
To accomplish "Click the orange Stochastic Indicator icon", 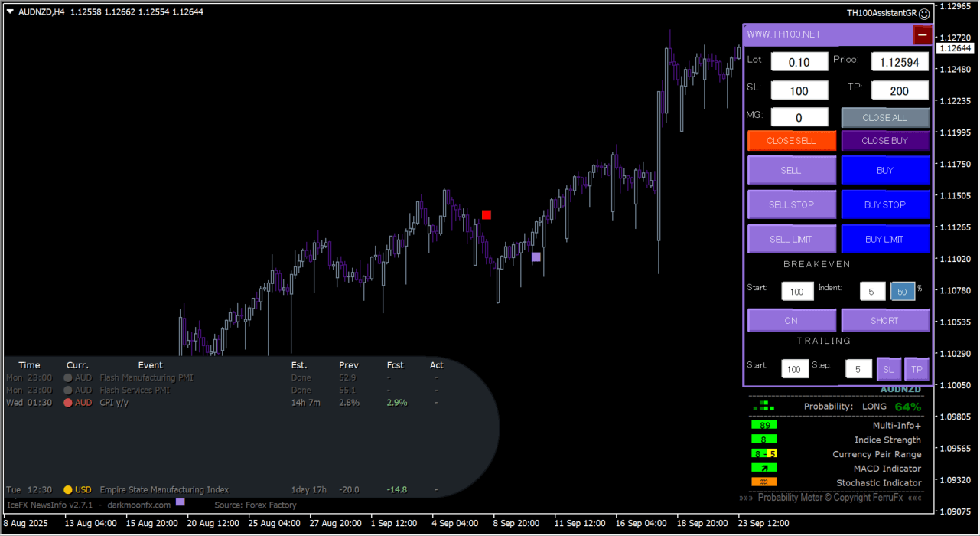I will pos(763,482).
